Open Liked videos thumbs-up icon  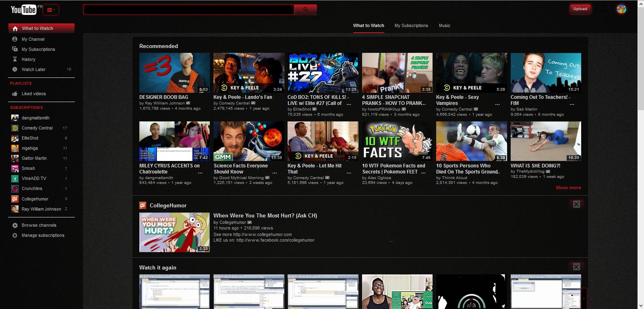15,94
